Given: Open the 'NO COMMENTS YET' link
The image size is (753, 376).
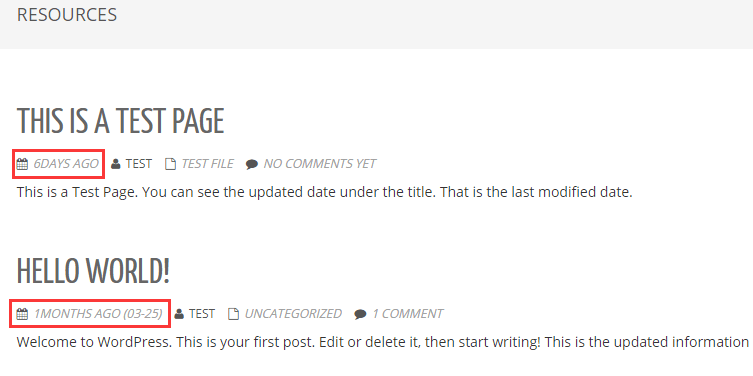Looking at the screenshot, I should (320, 164).
